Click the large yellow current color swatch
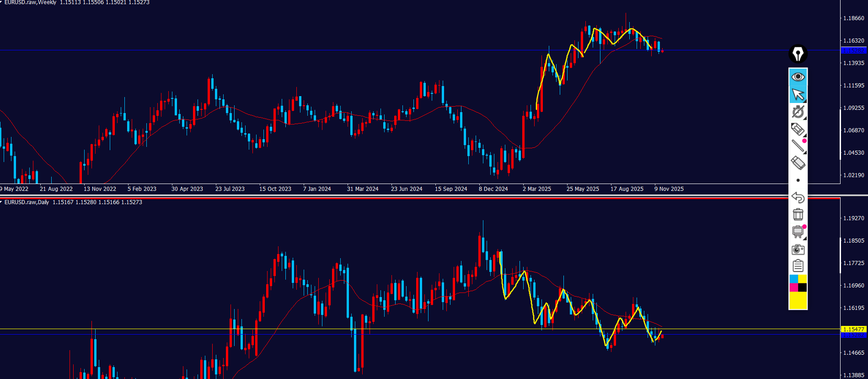 [798, 301]
